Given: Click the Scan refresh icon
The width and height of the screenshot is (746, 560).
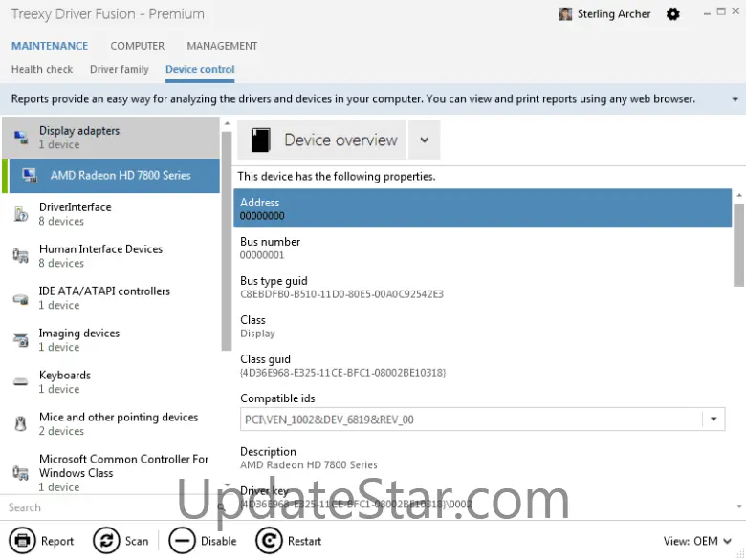Looking at the screenshot, I should tap(106, 541).
